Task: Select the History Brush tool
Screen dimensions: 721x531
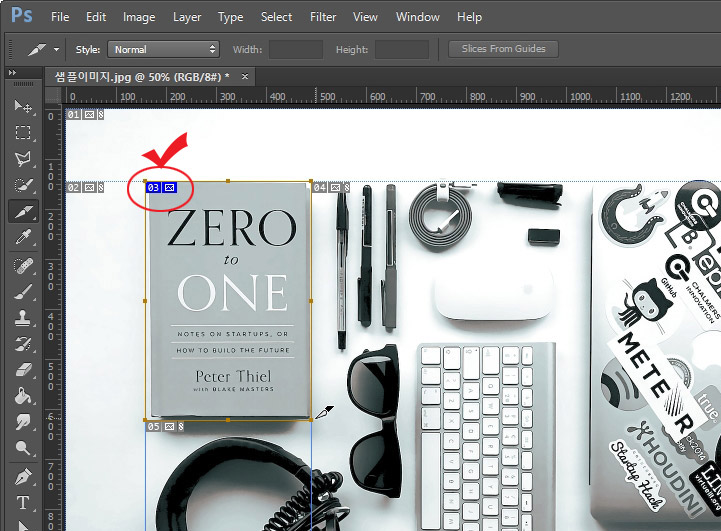Action: (x=23, y=344)
